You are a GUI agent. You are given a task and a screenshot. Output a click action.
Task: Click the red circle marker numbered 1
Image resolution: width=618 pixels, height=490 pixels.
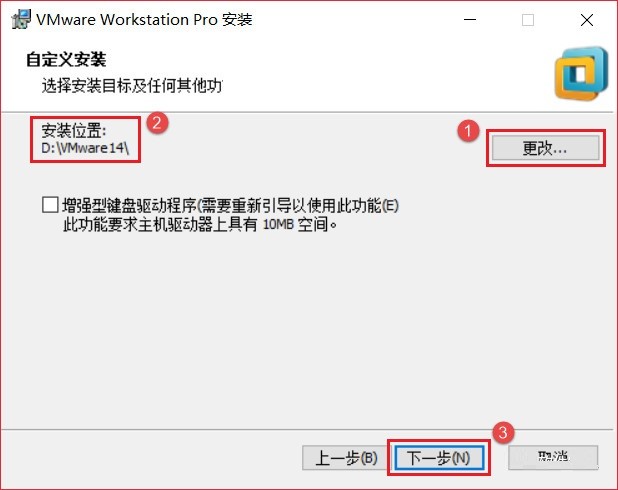point(468,131)
